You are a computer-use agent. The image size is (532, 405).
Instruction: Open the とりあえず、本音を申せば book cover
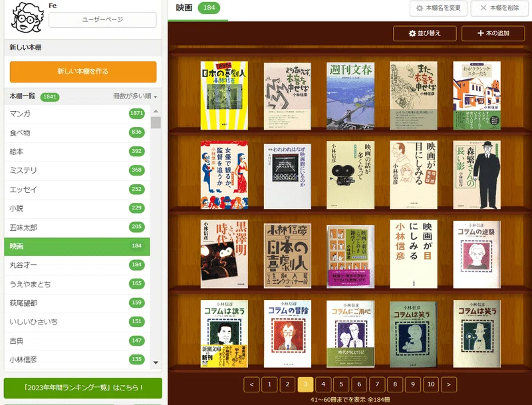click(287, 96)
